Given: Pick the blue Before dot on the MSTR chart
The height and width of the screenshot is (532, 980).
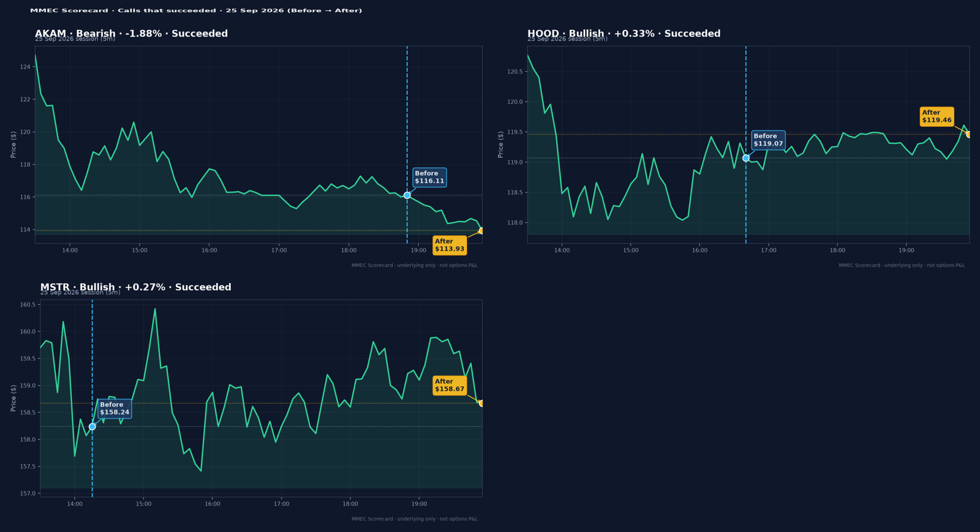Looking at the screenshot, I should pos(92,427).
